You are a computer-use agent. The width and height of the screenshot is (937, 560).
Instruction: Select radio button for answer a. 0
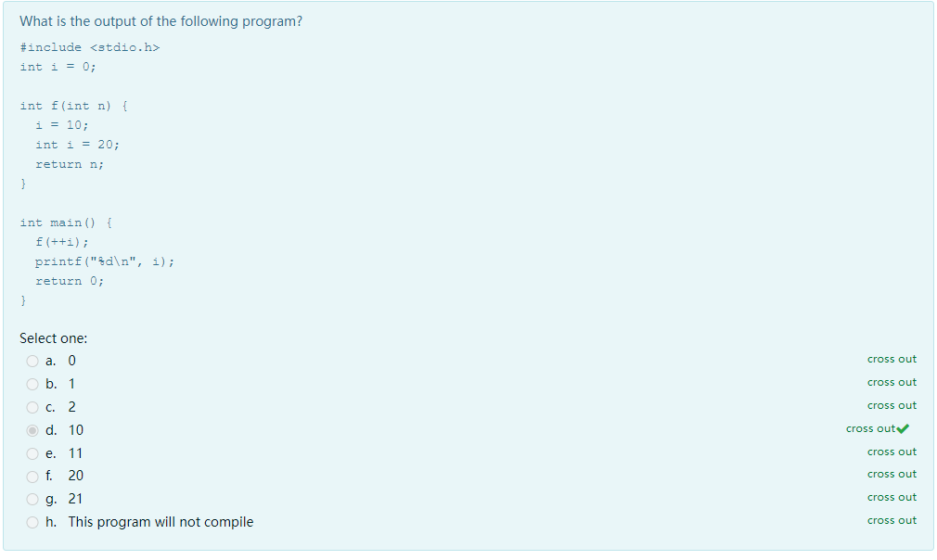(32, 362)
